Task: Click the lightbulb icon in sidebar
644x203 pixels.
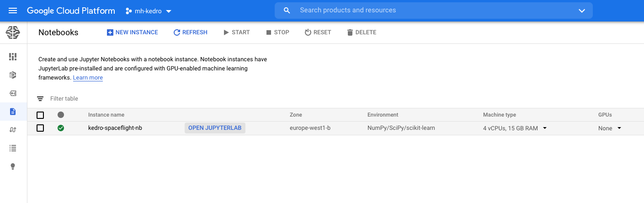Action: pyautogui.click(x=13, y=166)
